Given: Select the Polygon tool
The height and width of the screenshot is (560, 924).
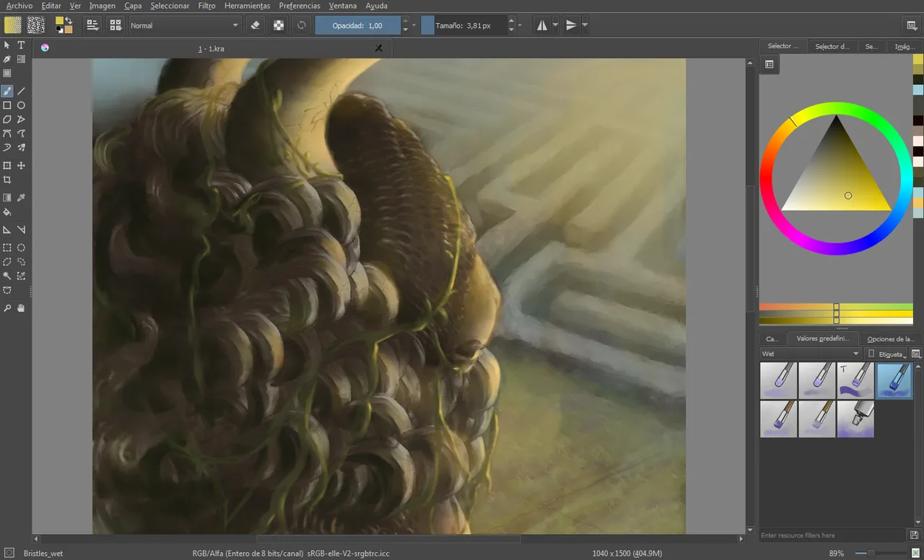Looking at the screenshot, I should [x=7, y=119].
